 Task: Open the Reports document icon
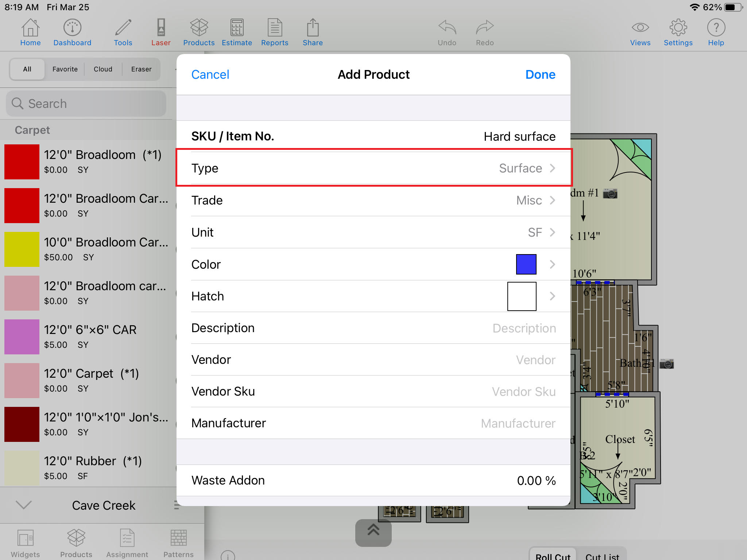coord(275,32)
